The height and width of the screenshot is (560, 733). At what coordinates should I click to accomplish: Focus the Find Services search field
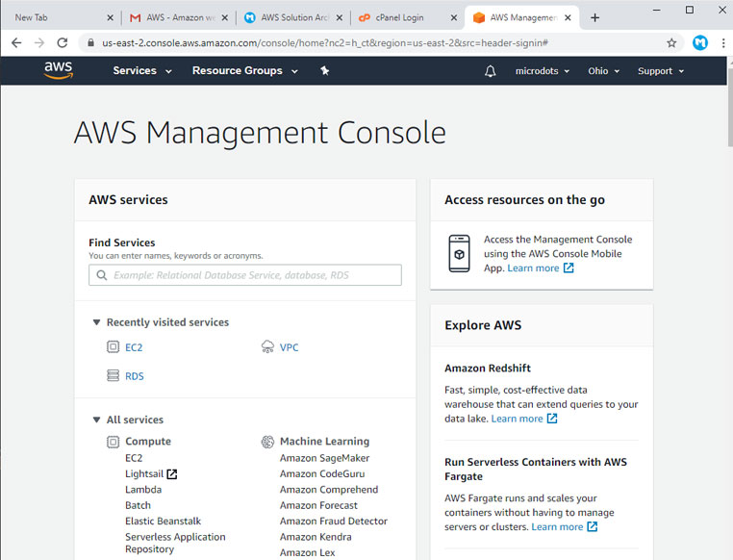(x=245, y=275)
